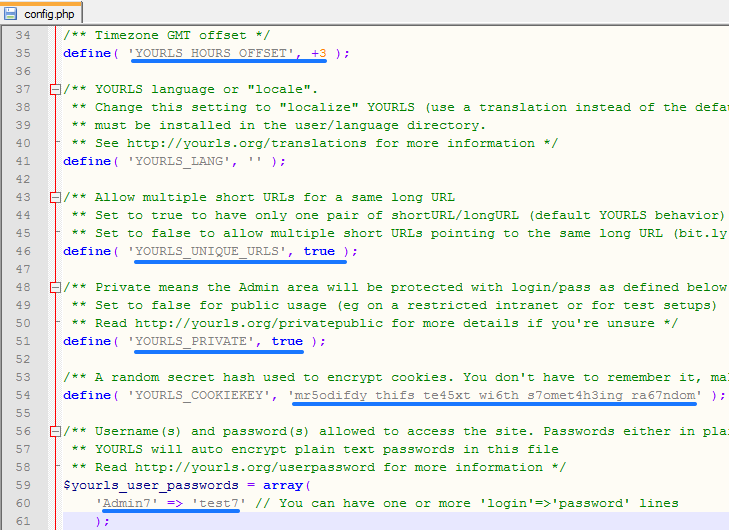Collapse the fold marker at line 56
The width and height of the screenshot is (729, 530).
[x=55, y=431]
